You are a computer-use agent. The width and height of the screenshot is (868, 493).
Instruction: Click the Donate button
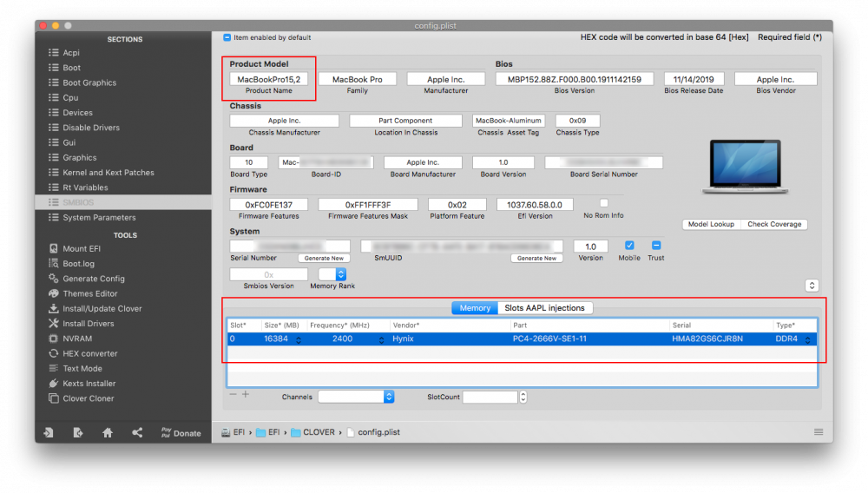point(181,433)
